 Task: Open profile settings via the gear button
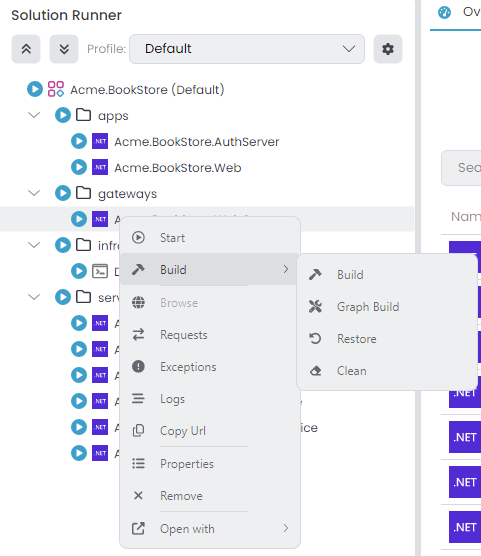pyautogui.click(x=388, y=49)
